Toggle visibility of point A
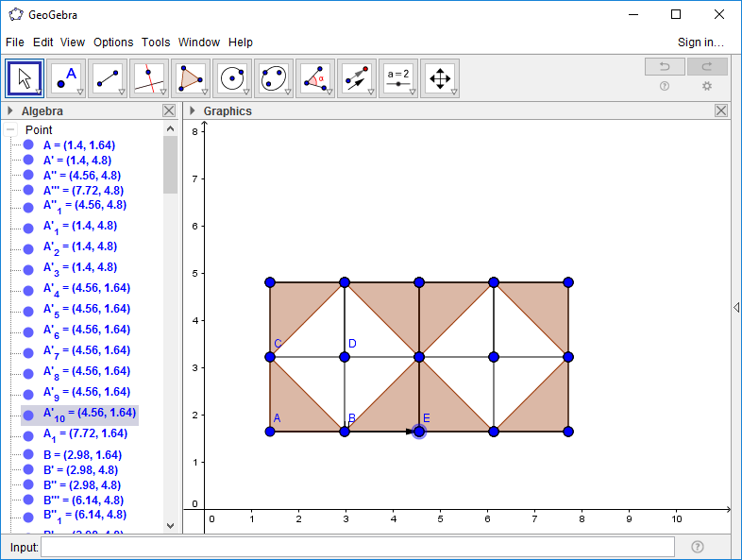Screen dimensions: 742x560 pyautogui.click(x=28, y=145)
